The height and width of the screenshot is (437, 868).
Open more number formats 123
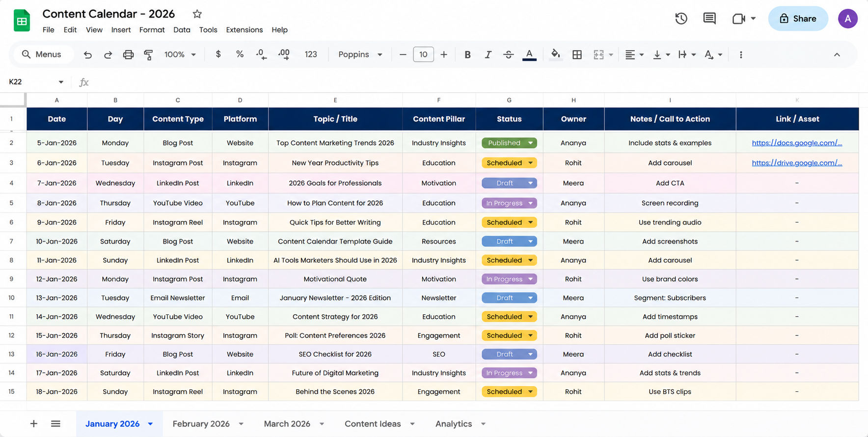[x=311, y=55]
